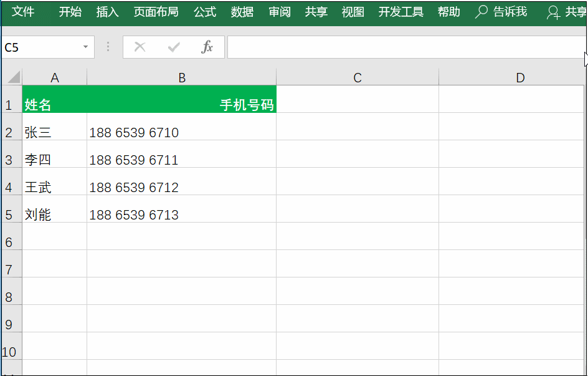Open the 视图 ribbon tab

coord(353,12)
